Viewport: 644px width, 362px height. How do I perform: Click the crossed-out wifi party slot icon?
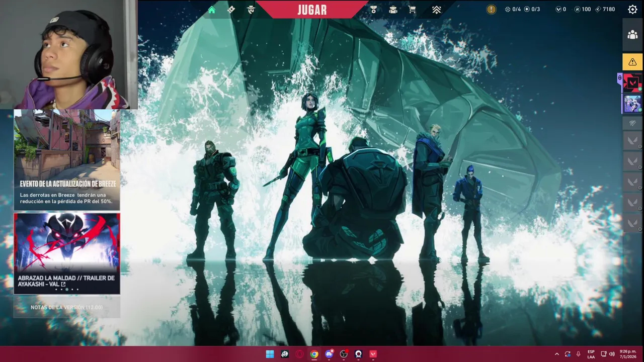[632, 123]
